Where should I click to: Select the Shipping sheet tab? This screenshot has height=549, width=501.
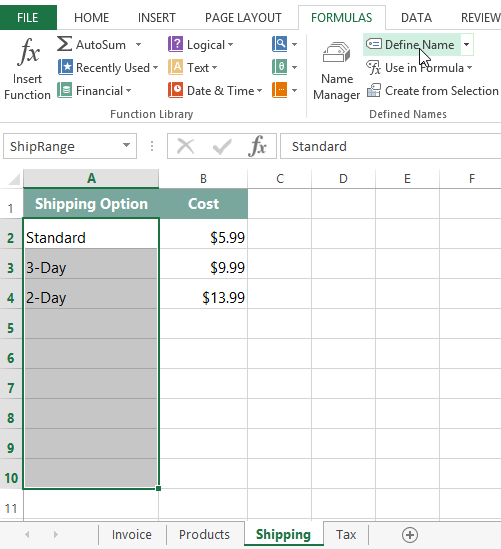pyautogui.click(x=283, y=535)
